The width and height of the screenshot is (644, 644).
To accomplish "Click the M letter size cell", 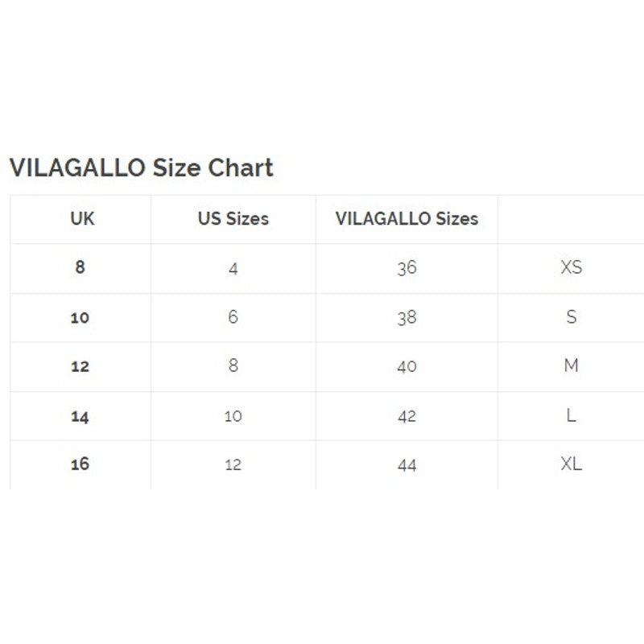I will tap(571, 366).
